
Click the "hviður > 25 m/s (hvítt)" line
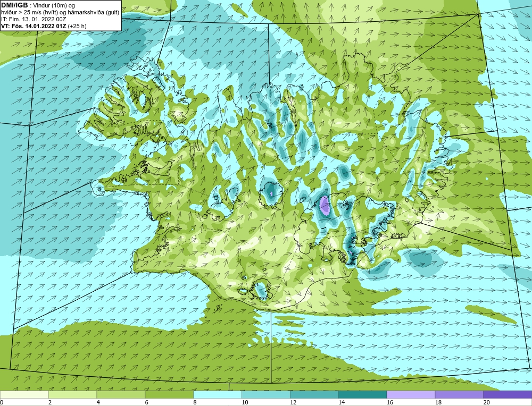click(30, 13)
